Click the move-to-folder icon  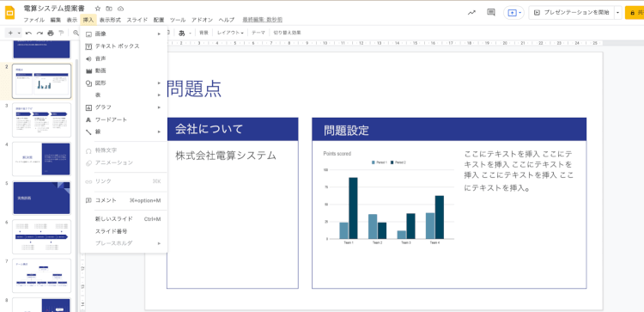(109, 9)
